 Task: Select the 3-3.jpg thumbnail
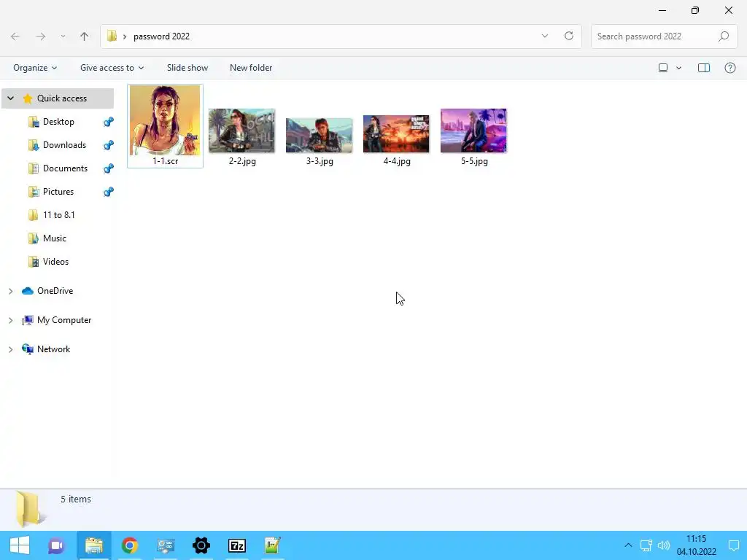tap(320, 135)
